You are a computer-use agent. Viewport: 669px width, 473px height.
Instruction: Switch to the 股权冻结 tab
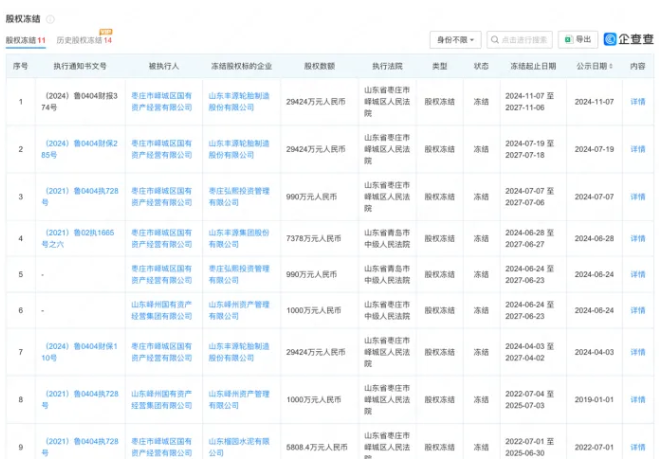click(26, 40)
